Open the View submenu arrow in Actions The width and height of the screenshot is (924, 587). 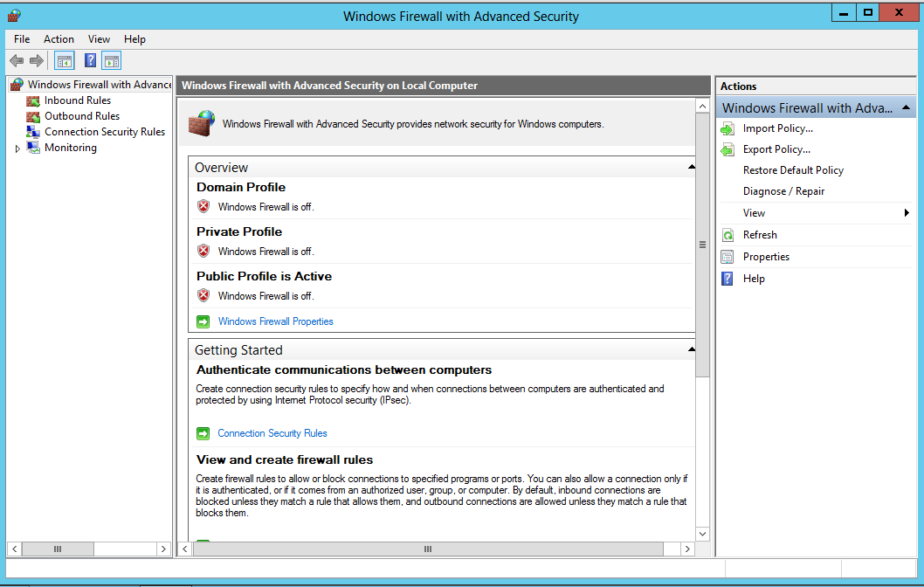click(907, 213)
